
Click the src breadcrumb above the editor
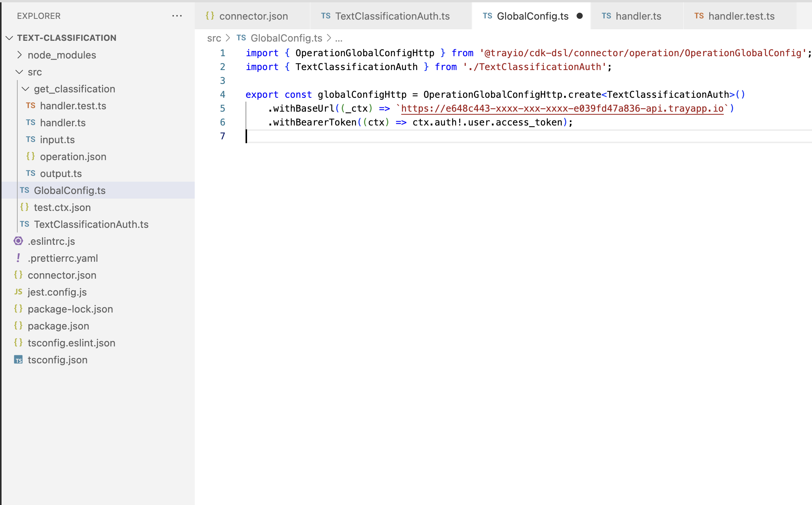(214, 38)
